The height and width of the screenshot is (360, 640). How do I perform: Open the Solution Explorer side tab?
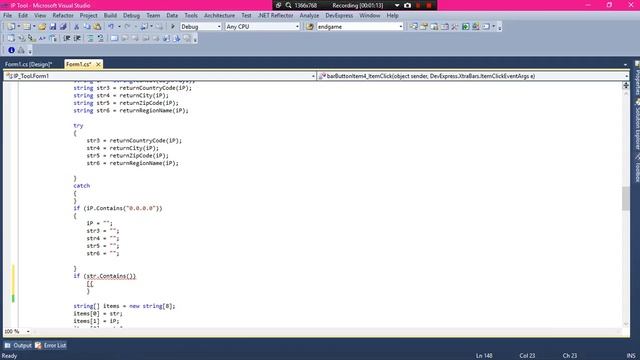tap(637, 124)
